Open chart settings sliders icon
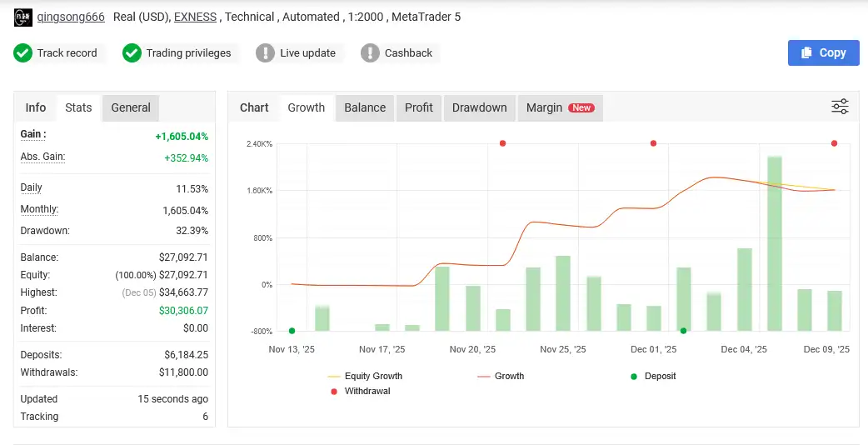Image resolution: width=868 pixels, height=445 pixels. 840,107
